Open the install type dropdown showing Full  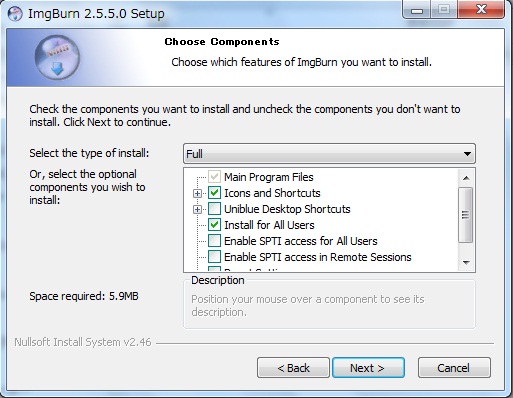pos(329,154)
